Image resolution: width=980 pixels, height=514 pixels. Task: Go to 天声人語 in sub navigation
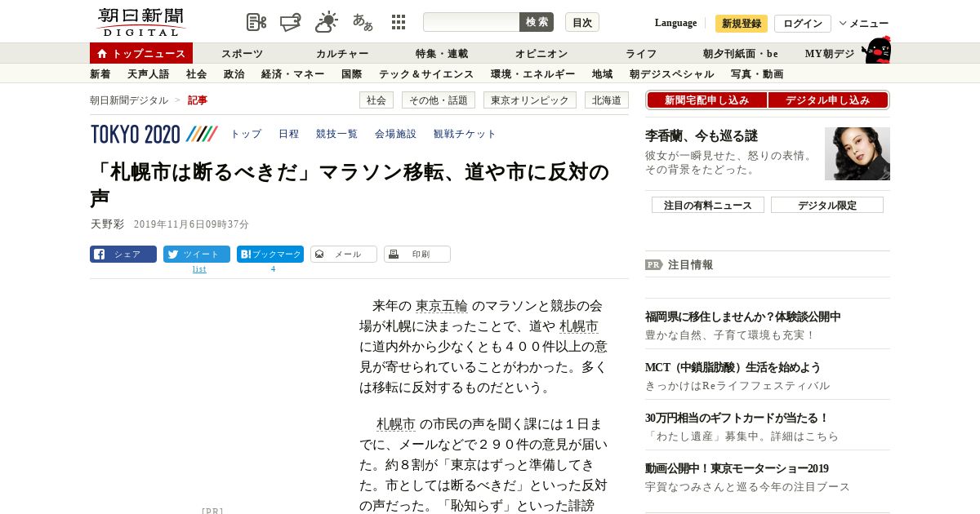(x=149, y=74)
